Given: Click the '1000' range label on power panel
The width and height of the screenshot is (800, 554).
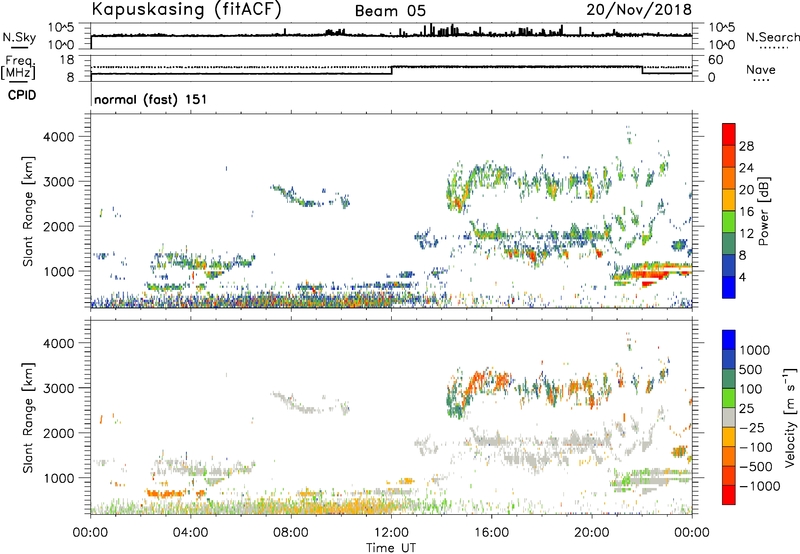Looking at the screenshot, I should click(58, 271).
